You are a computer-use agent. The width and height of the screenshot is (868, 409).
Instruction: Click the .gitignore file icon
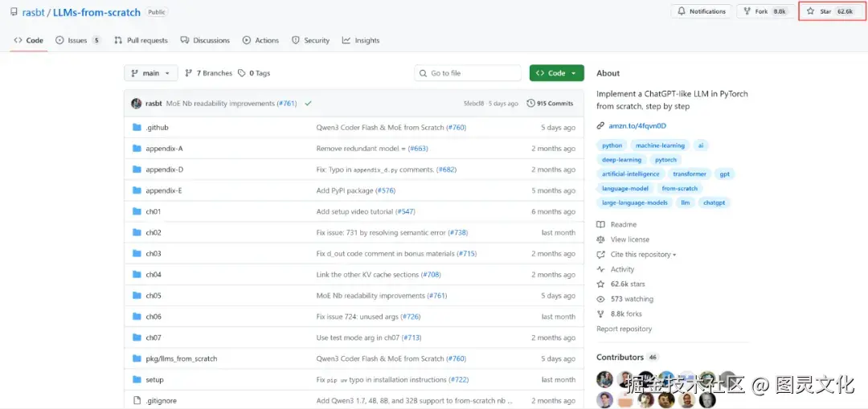[137, 401]
